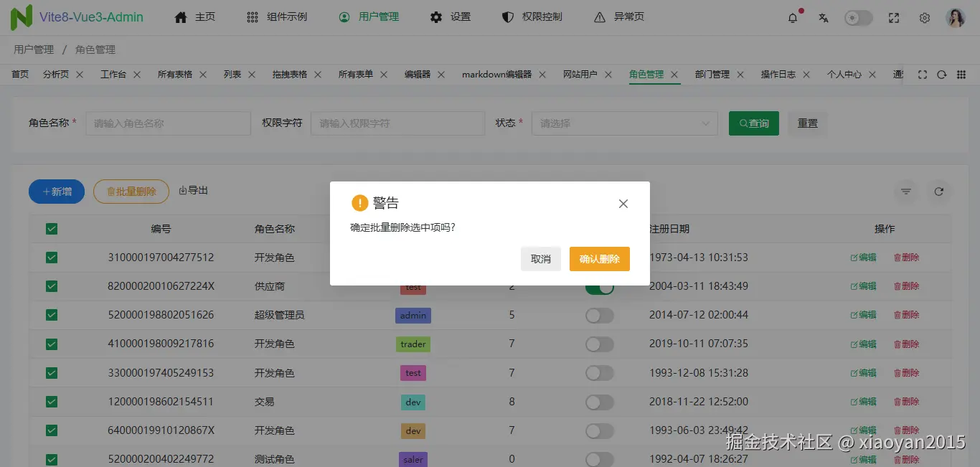The image size is (980, 467).
Task: Toggle status switch for 超级管理员 row
Action: point(600,315)
